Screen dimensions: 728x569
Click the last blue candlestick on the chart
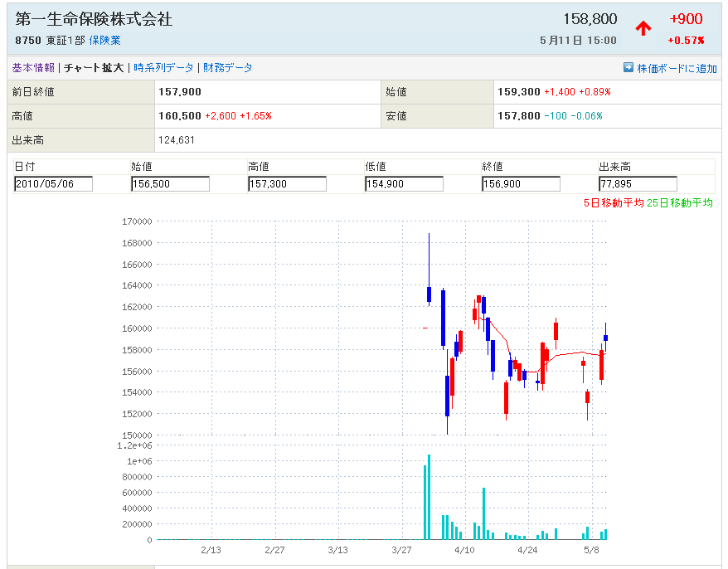(x=606, y=337)
